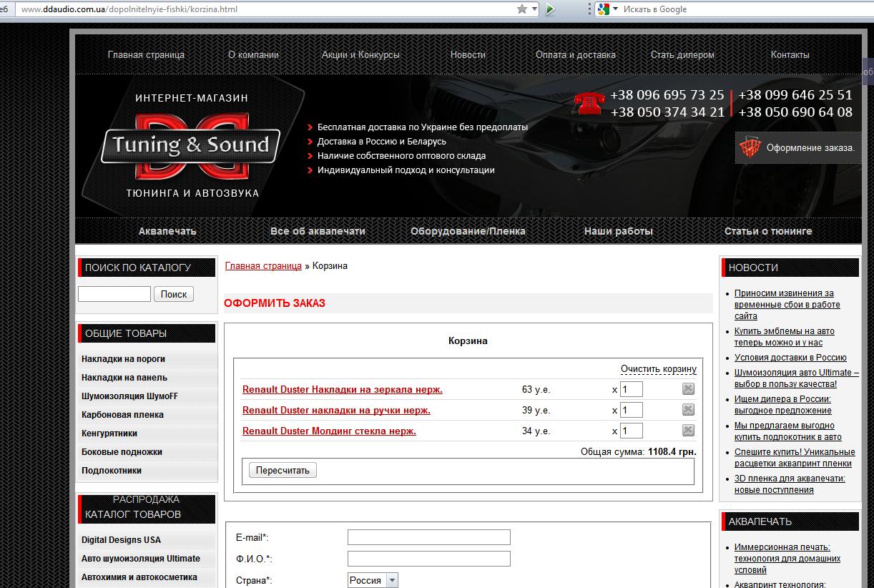
Task: Click the browser address bar URL
Action: 129,9
